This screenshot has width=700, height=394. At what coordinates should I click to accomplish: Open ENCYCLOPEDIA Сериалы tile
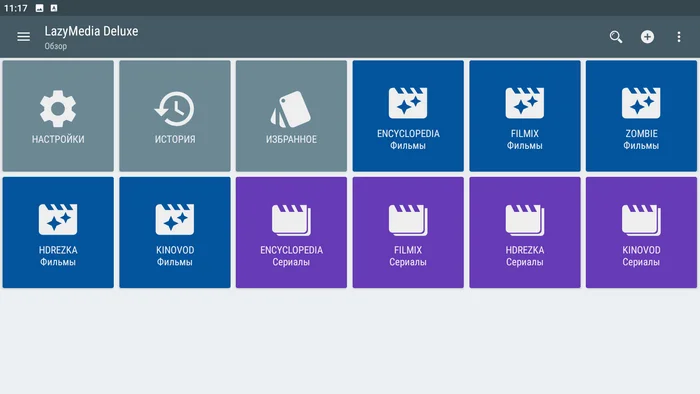point(292,232)
